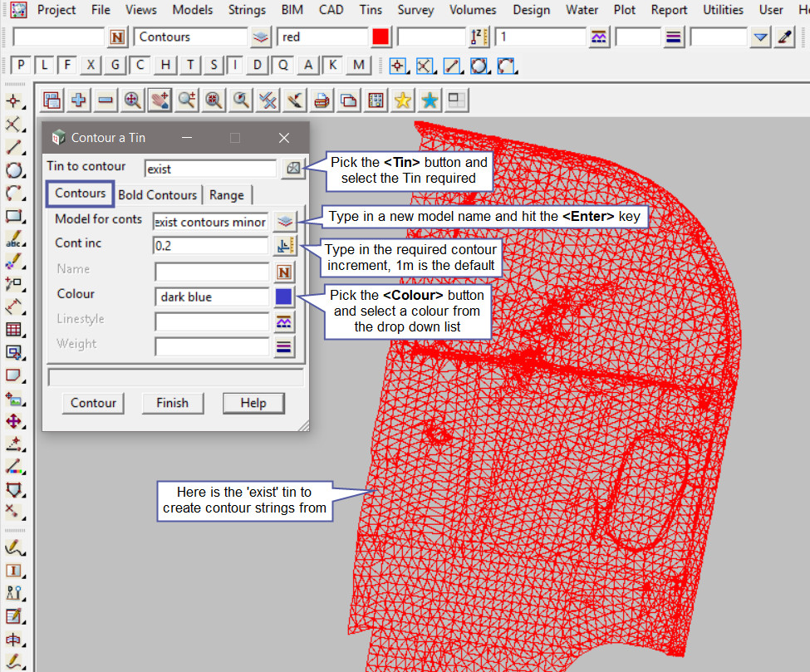Click the yellow star icon in view toolbar
Image resolution: width=810 pixels, height=672 pixels.
click(402, 101)
